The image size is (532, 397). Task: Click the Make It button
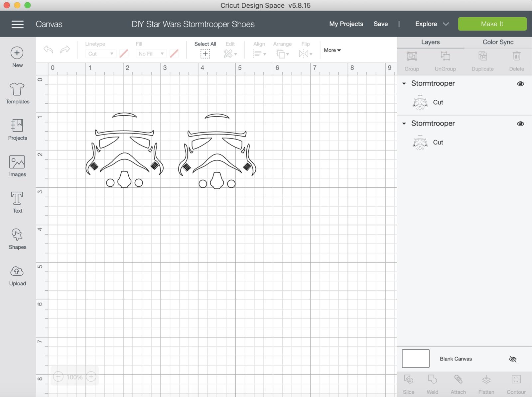click(492, 24)
